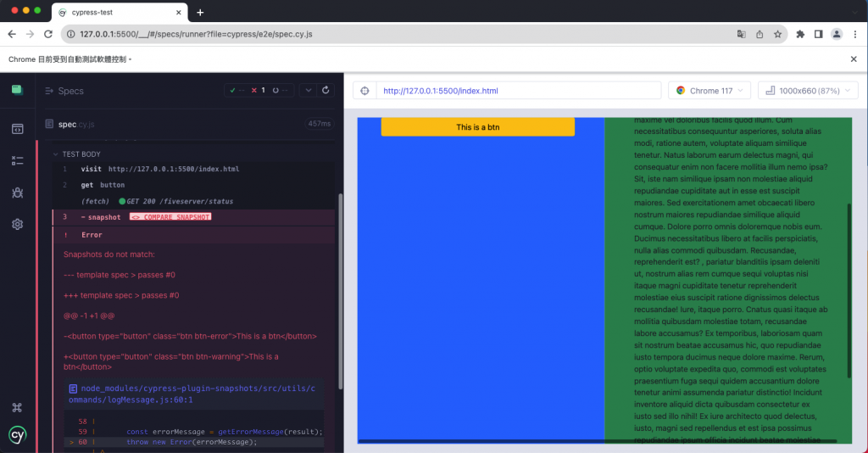
Task: Click the preview horizontal scrollbar
Action: pyautogui.click(x=598, y=441)
